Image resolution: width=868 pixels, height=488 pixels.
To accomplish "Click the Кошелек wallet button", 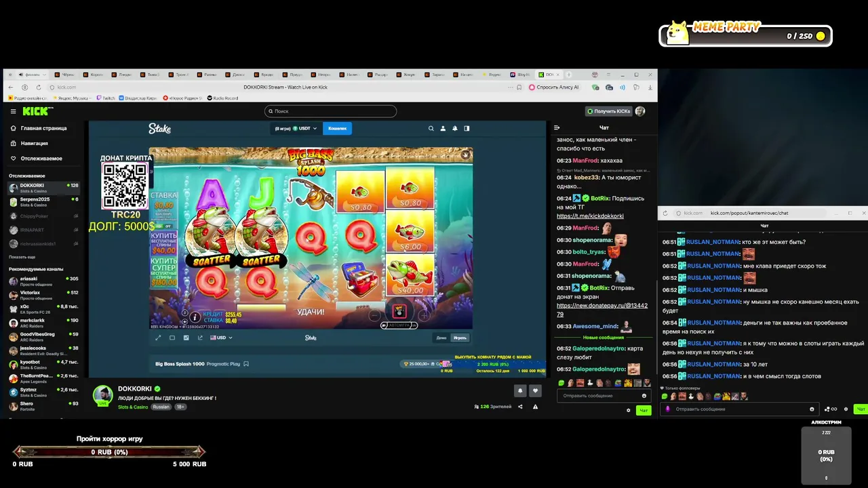I will 337,128.
